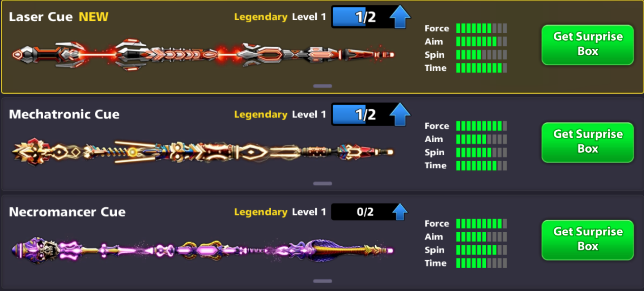
Task: Click the Necromancer Cue upgrade arrow
Action: pos(400,212)
